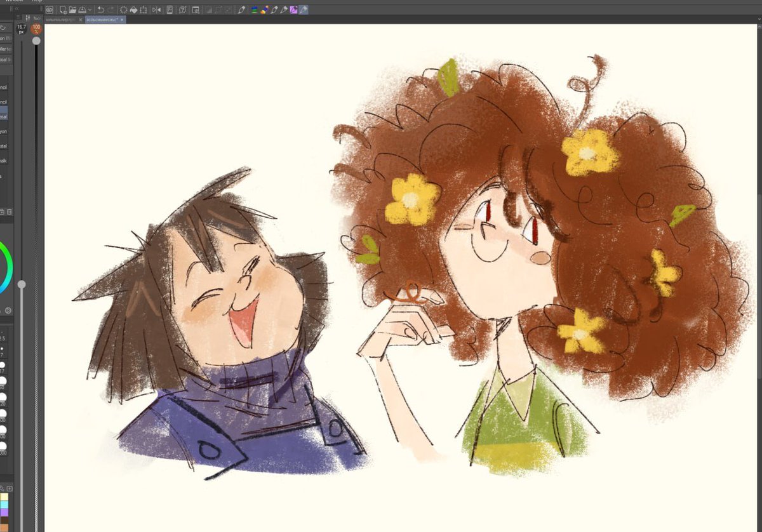Click the 100% opacity indicator
The height and width of the screenshot is (532, 762).
[36, 29]
